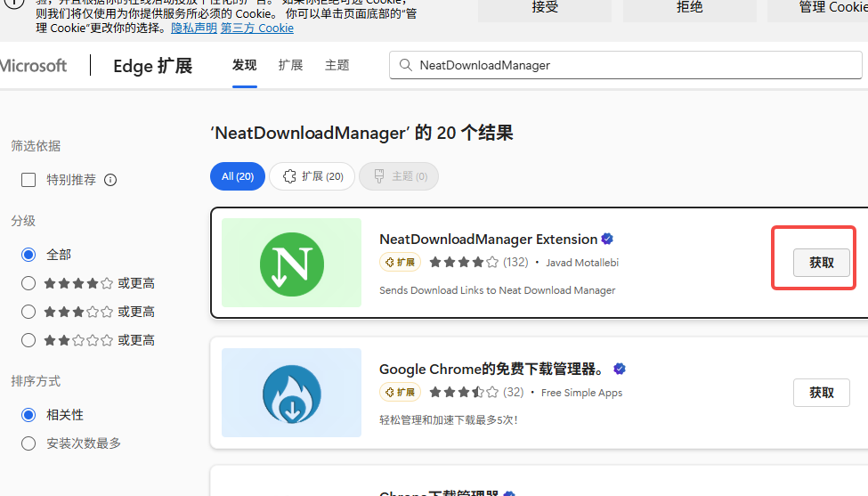Click the Javad Motallebi publisher name
868x496 pixels.
[582, 263]
